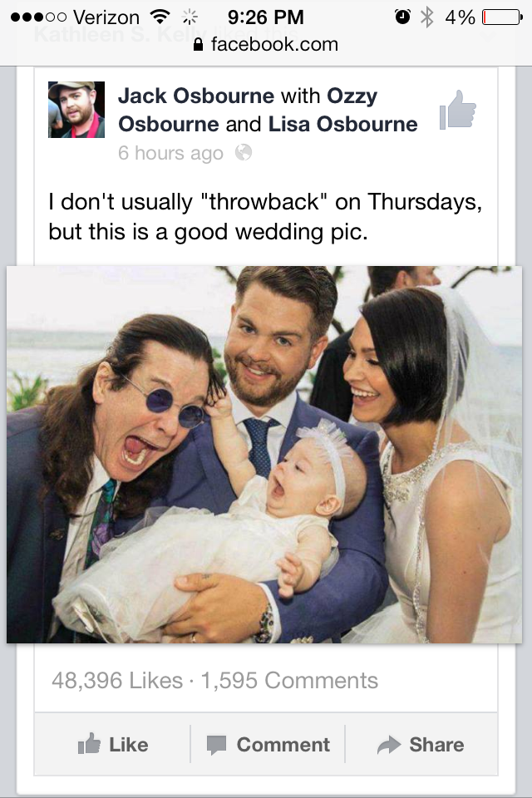Tap the Share button
The width and height of the screenshot is (532, 798).
coord(421,744)
